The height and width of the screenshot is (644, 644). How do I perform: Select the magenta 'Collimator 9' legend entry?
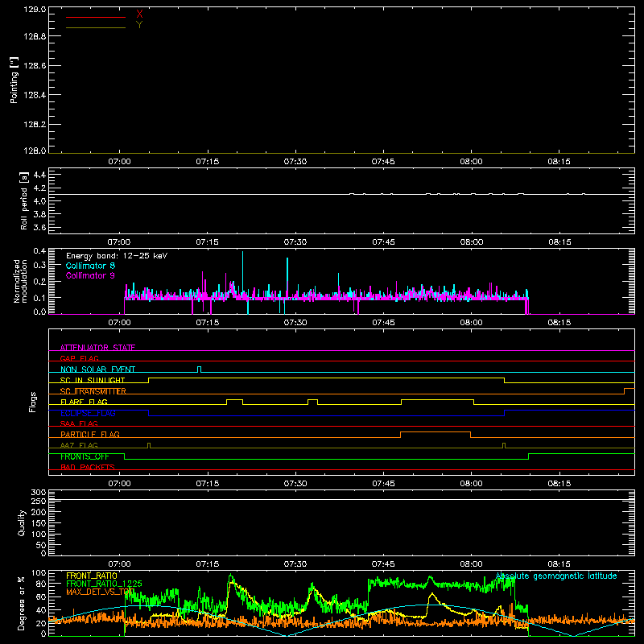[x=90, y=275]
